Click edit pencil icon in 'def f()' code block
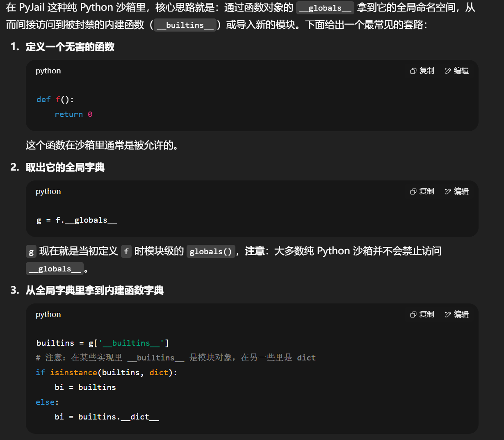This screenshot has width=504, height=440. click(x=448, y=71)
